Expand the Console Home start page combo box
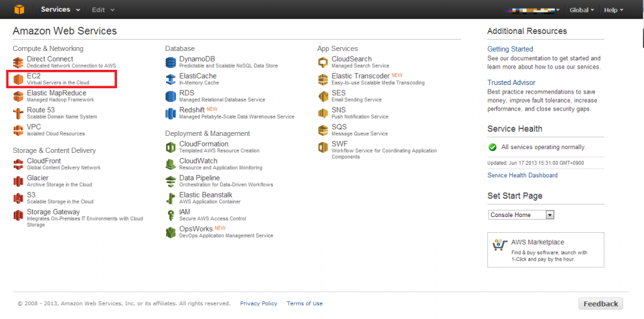 click(521, 215)
